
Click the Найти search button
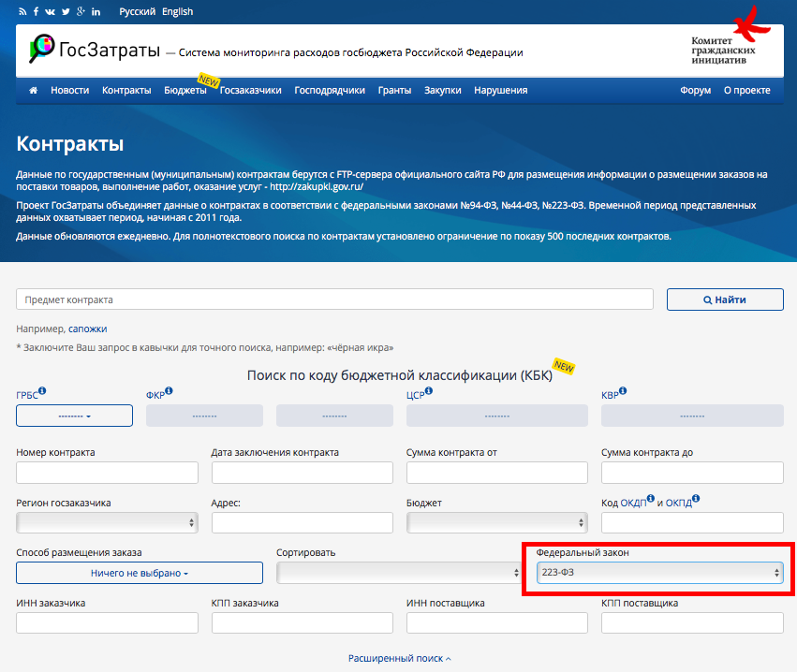(x=725, y=299)
